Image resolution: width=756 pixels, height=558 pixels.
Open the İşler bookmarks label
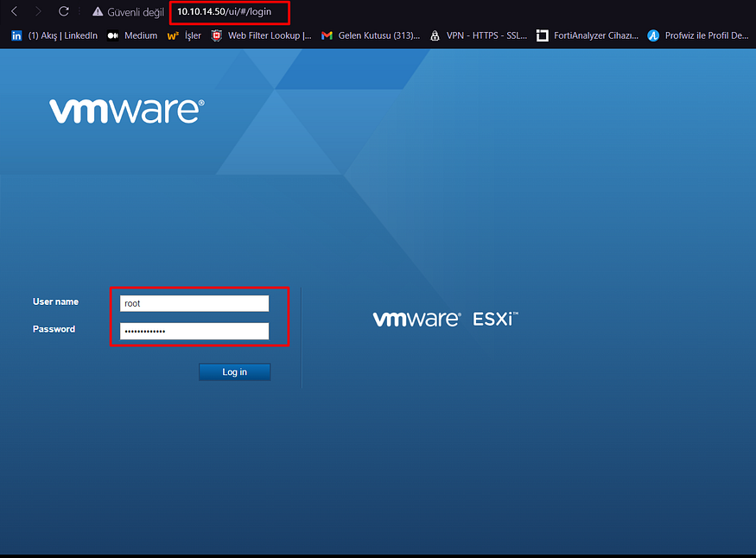pos(193,35)
